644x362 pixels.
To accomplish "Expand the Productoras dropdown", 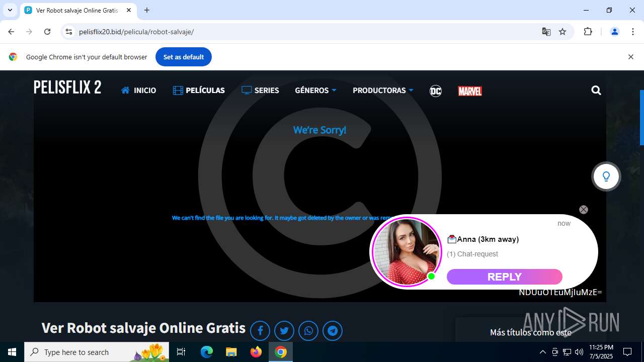I will click(383, 90).
